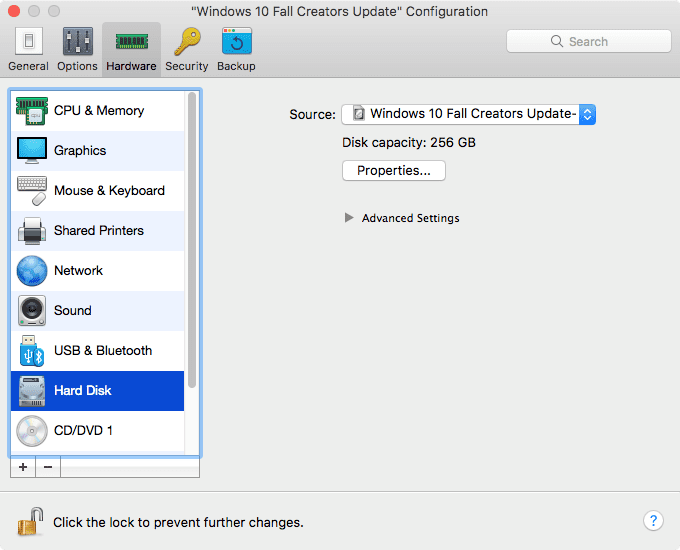Screen dimensions: 680x550
Task: Switch to the Options tab
Action: [x=78, y=49]
